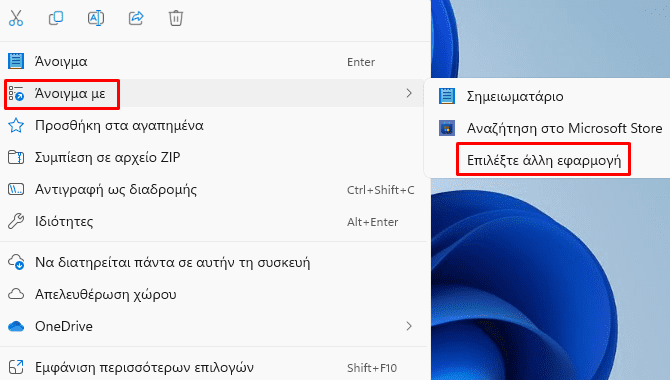Choose Προσθήκη στα αγαπημένα
This screenshot has width=670, height=380.
214,126
